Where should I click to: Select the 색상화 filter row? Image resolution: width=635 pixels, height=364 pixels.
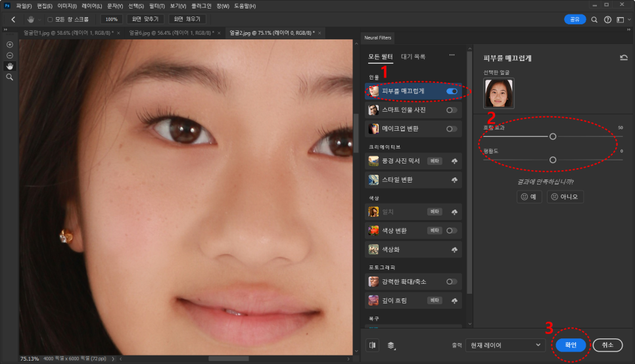pos(413,250)
